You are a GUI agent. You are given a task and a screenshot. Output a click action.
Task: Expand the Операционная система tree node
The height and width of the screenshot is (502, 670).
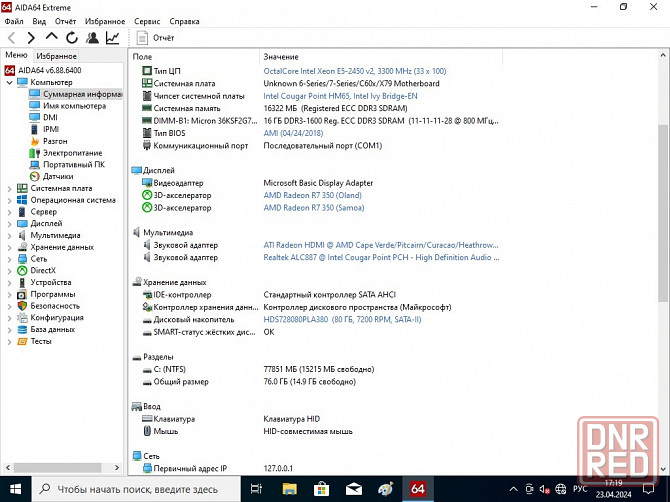(9, 200)
